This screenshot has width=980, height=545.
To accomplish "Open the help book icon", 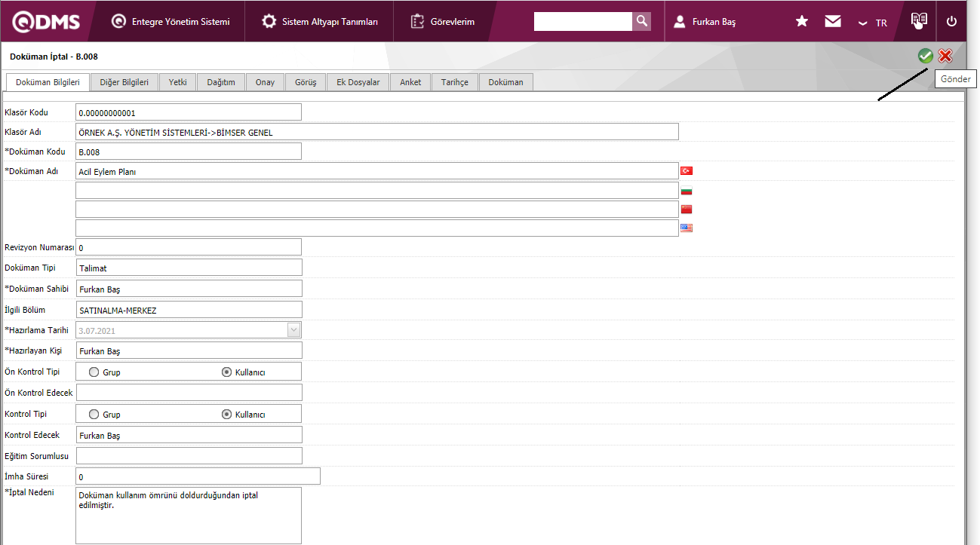I will tap(918, 20).
